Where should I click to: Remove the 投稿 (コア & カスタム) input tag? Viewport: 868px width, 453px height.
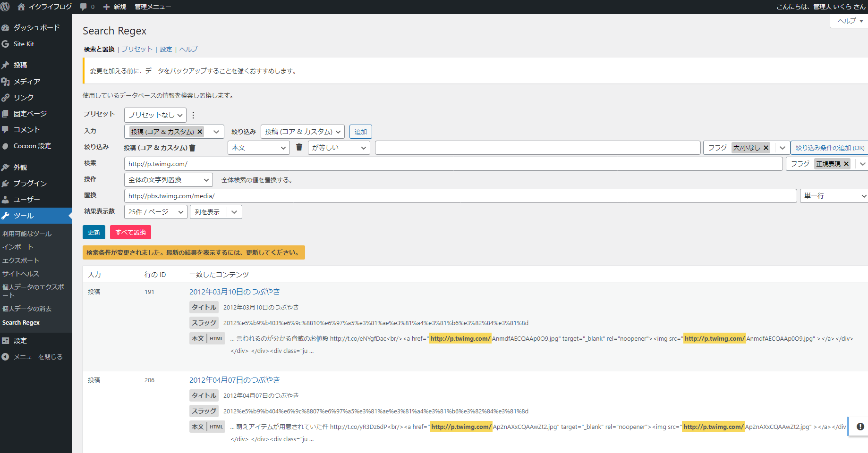[200, 132]
